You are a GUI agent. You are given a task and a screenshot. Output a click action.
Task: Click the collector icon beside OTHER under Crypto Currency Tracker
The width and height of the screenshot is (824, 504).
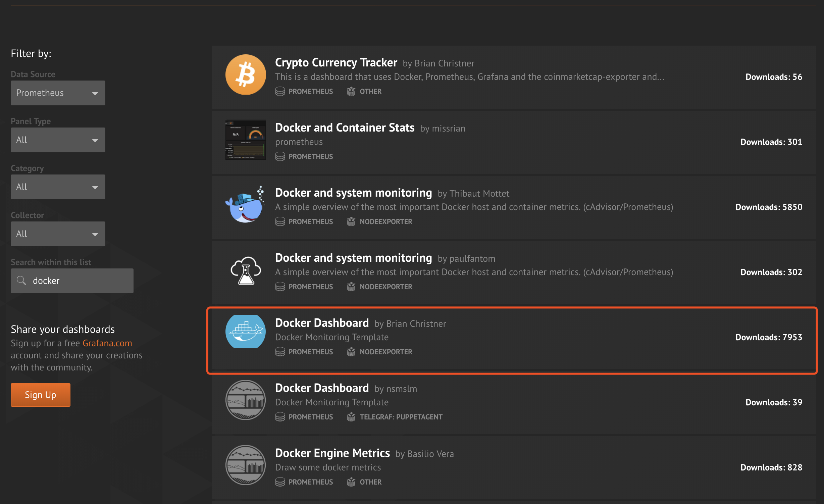pyautogui.click(x=351, y=91)
